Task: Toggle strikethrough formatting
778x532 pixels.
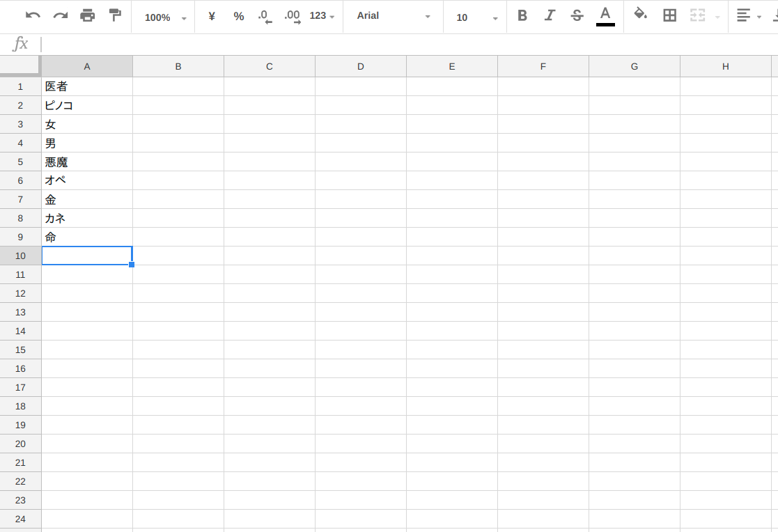Action: (x=577, y=16)
